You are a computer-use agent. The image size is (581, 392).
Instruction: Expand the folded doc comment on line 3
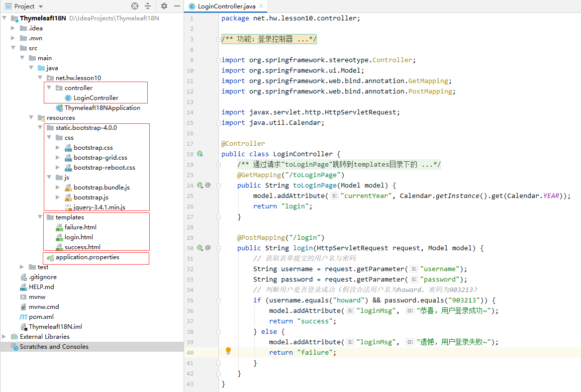pos(218,39)
